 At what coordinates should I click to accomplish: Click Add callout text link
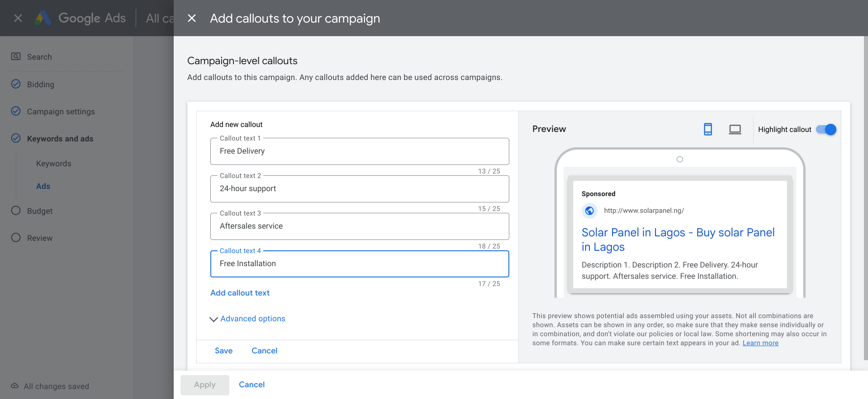(240, 293)
